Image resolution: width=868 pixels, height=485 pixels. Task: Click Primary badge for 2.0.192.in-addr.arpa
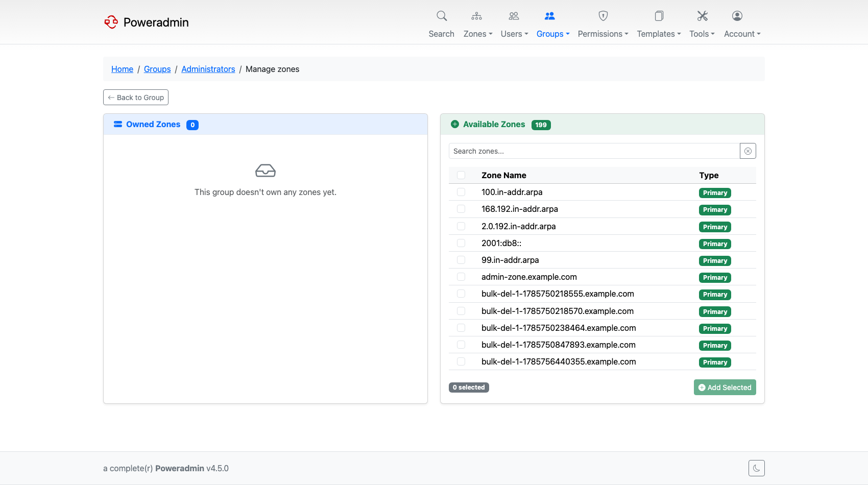pyautogui.click(x=715, y=227)
